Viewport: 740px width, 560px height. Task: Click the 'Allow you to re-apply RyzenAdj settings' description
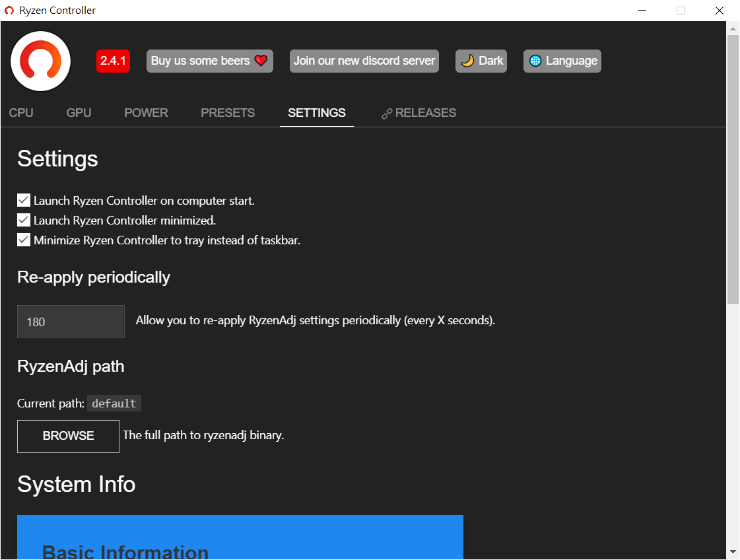click(x=316, y=320)
